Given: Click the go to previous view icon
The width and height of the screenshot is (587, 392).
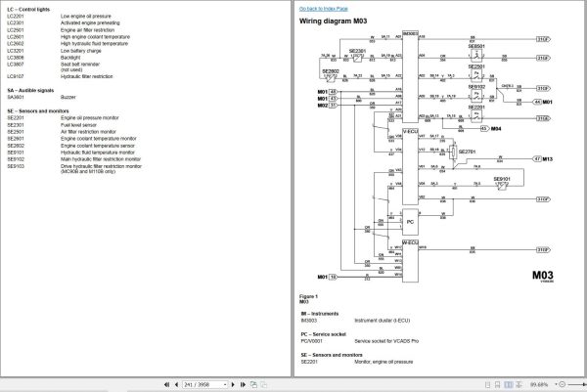Looking at the screenshot, I should tap(253, 384).
